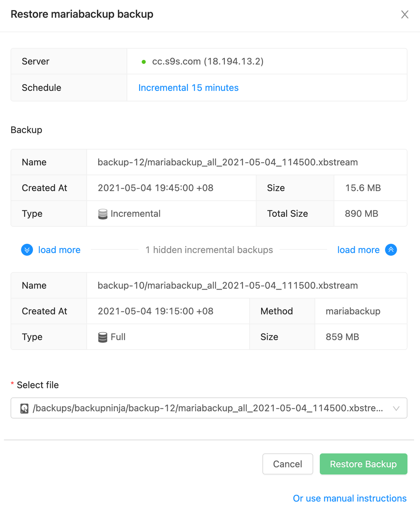Open the manual instructions link
The width and height of the screenshot is (420, 512).
click(x=349, y=498)
